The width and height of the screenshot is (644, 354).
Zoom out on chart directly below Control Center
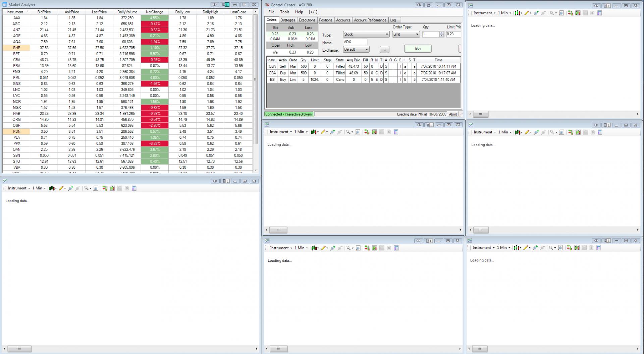(340, 132)
